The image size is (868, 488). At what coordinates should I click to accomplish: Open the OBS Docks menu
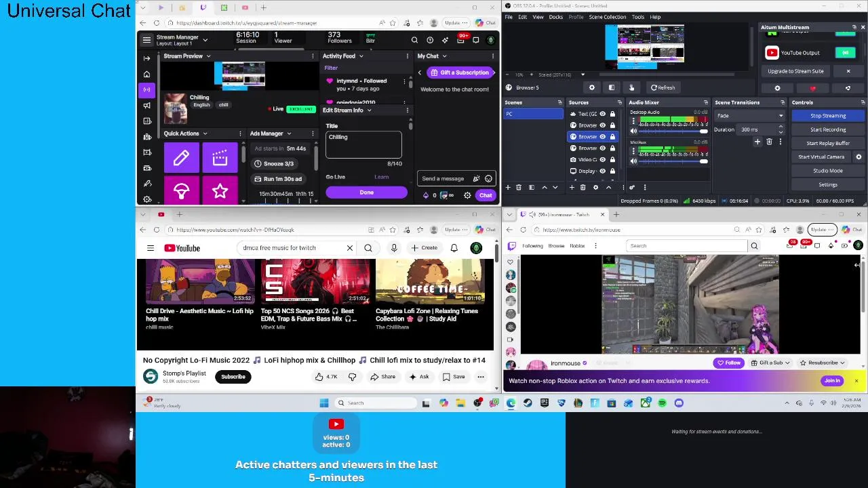[x=555, y=17]
